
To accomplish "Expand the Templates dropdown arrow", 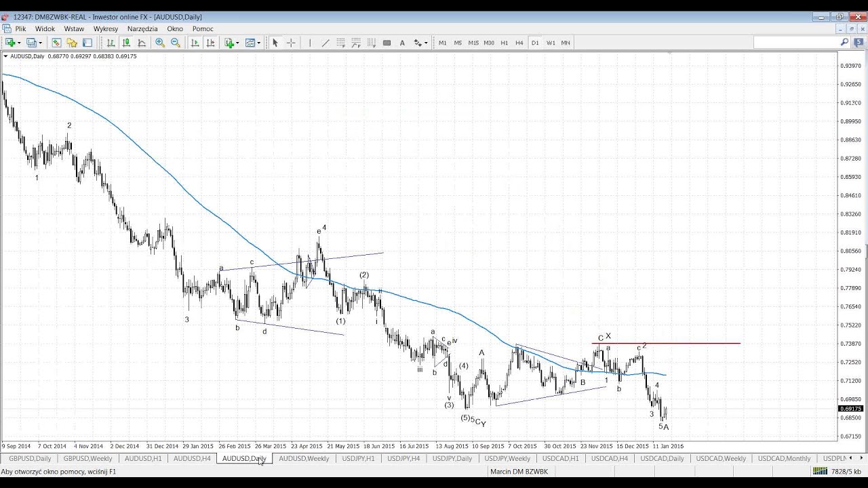I will point(259,43).
